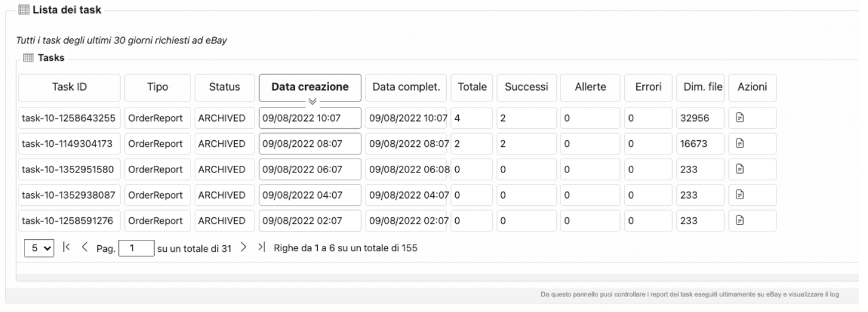This screenshot has width=868, height=312.
Task: View log icon for task-10-1352938087
Action: [740, 194]
